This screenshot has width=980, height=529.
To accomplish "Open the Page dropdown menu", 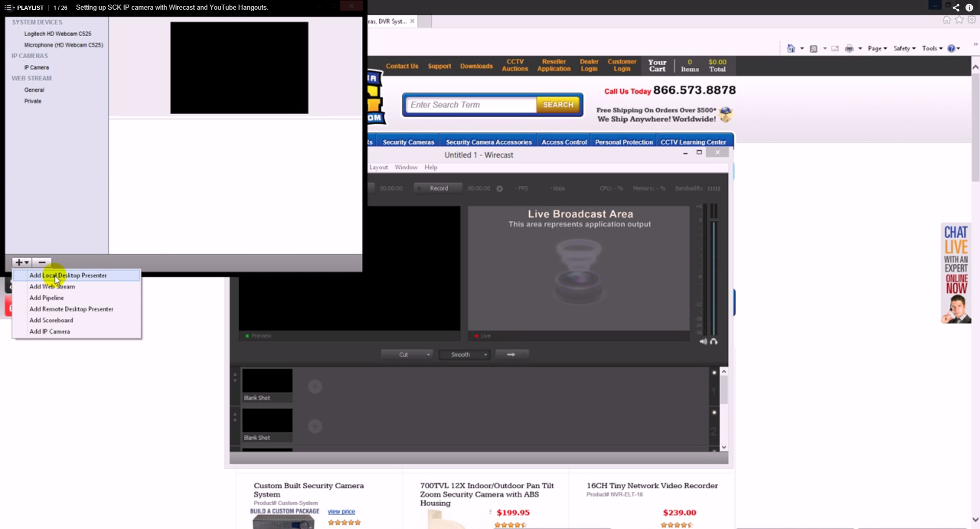I will (x=877, y=48).
